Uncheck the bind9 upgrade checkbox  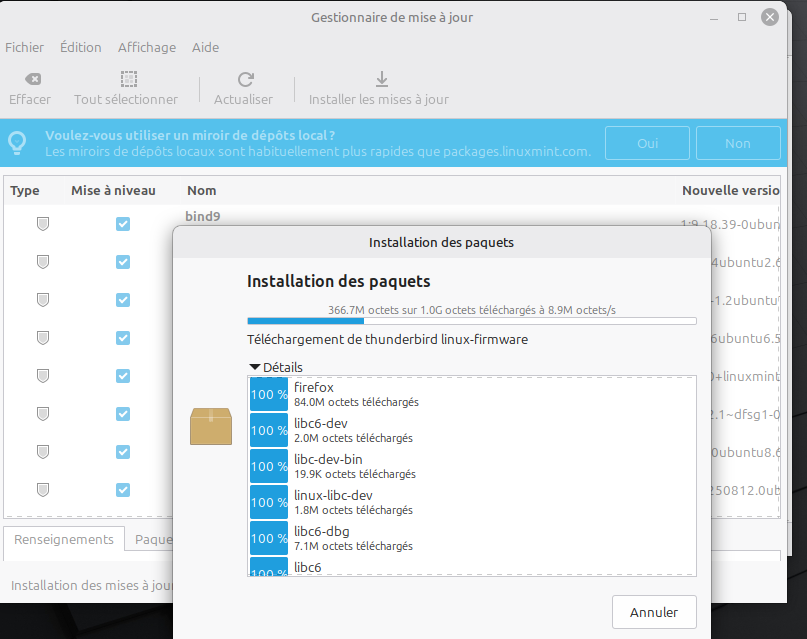[x=122, y=224]
